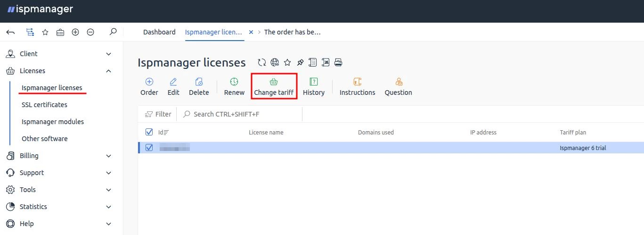Select the Ispmanager licenses tab
This screenshot has height=235, width=644.
(214, 32)
